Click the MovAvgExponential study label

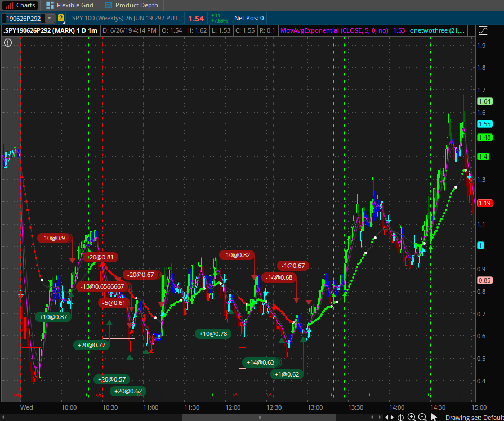click(x=334, y=30)
